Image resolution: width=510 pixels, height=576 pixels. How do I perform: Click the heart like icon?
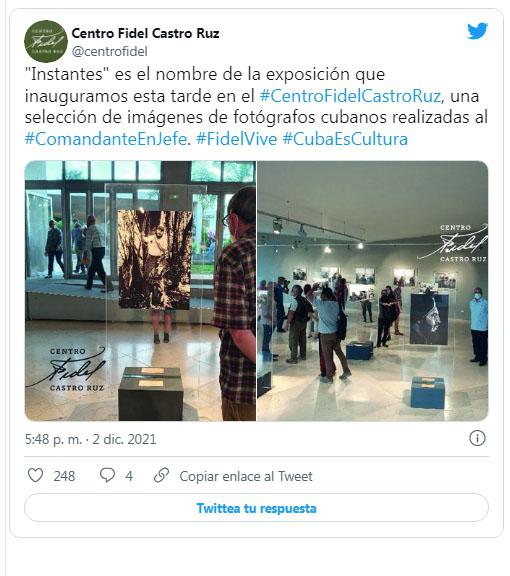tap(36, 475)
